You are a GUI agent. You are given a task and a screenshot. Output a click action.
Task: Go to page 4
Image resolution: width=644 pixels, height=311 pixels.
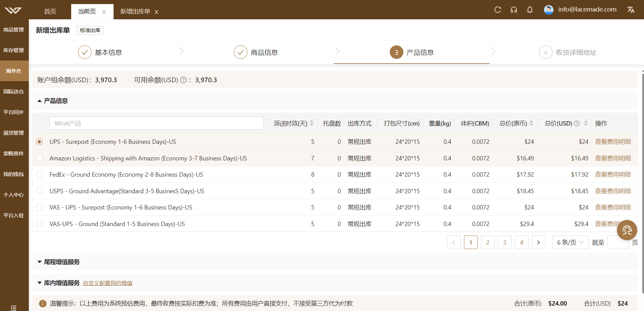click(522, 242)
